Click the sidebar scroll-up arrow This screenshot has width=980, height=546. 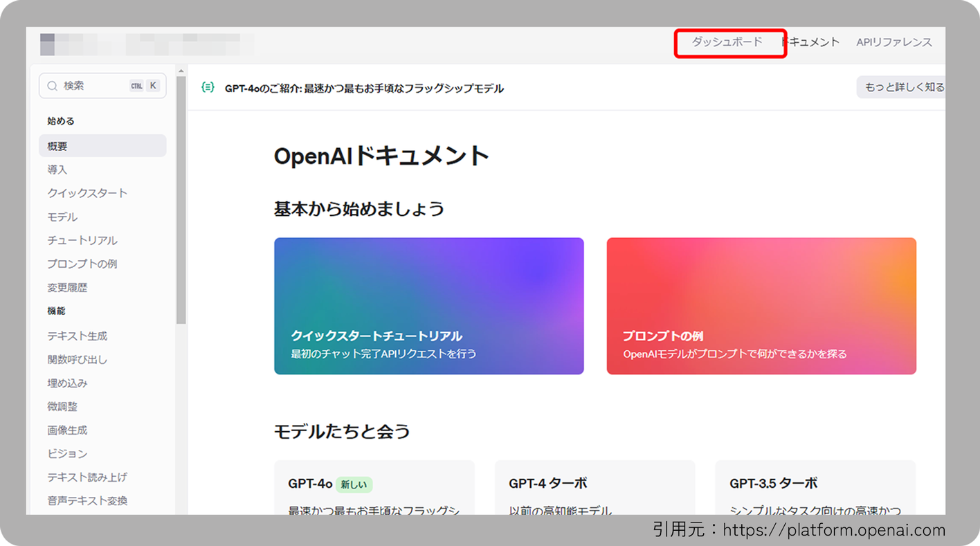[181, 71]
